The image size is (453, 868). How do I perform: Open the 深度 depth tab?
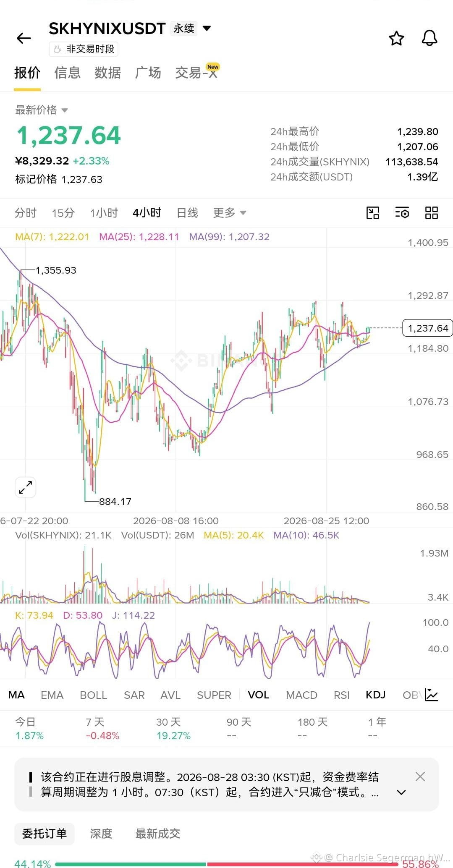coord(101,833)
